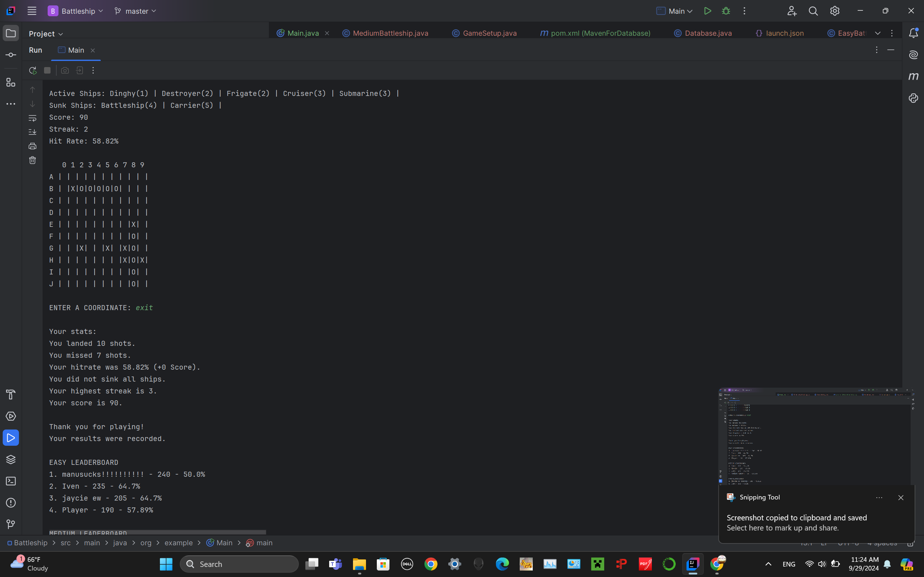
Task: Toggle the Project tool window folder icon
Action: coord(11,33)
